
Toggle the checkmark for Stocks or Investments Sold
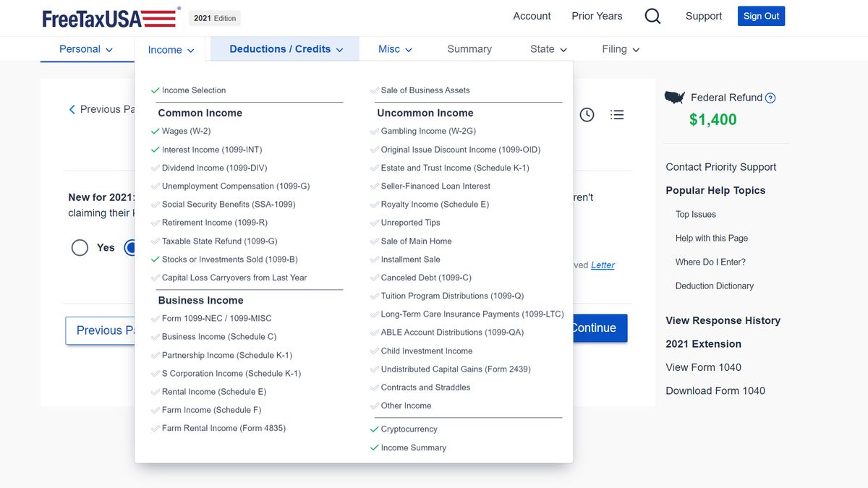click(x=155, y=259)
